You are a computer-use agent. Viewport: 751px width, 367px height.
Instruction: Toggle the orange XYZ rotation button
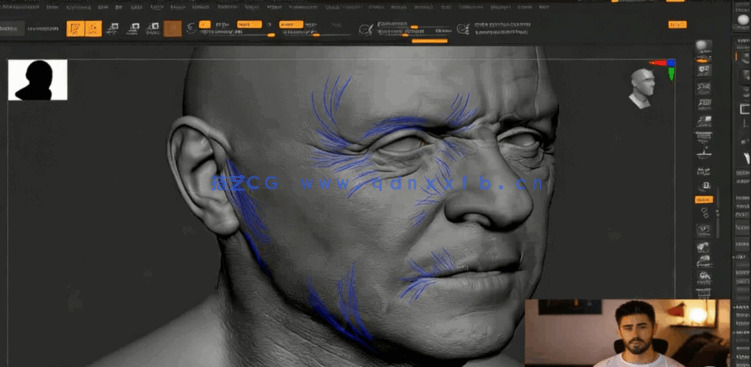coord(704,199)
